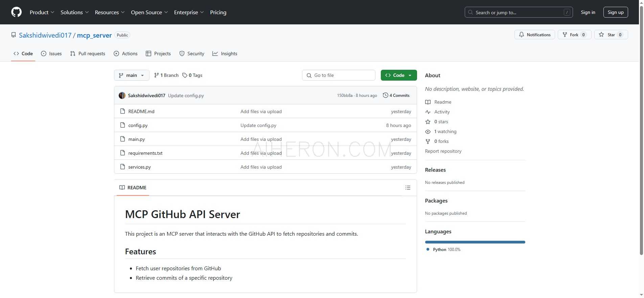644x298 pixels.
Task: Click the Python 100.0% language link
Action: (443, 250)
